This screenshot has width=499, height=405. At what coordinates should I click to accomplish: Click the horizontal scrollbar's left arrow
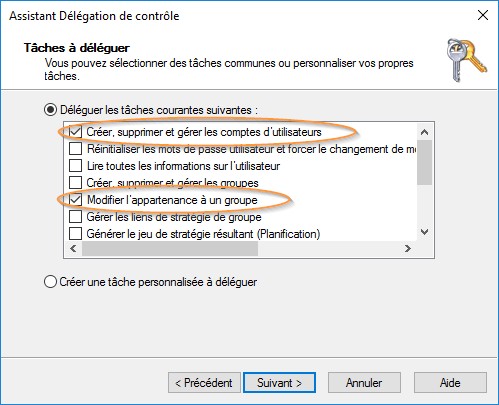tap(73, 248)
